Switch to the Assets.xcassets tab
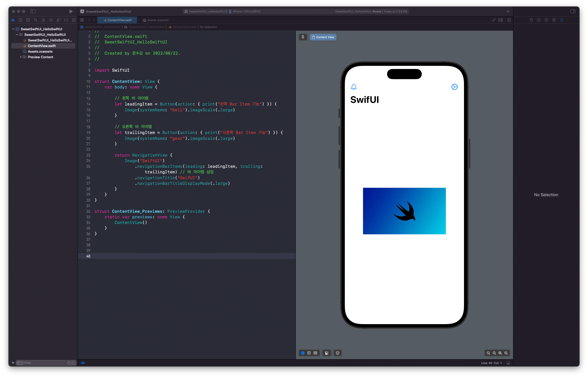This screenshot has height=377, width=588. click(158, 20)
